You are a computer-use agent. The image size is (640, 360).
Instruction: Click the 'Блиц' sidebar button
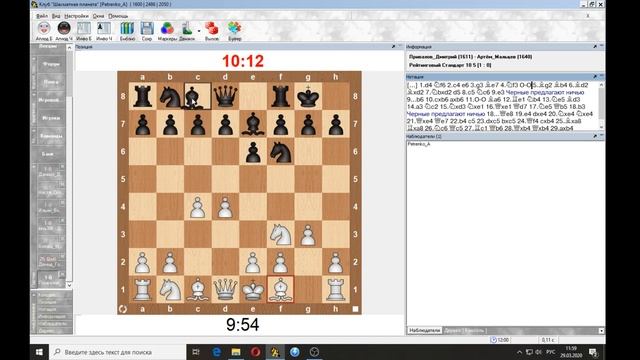(x=49, y=154)
